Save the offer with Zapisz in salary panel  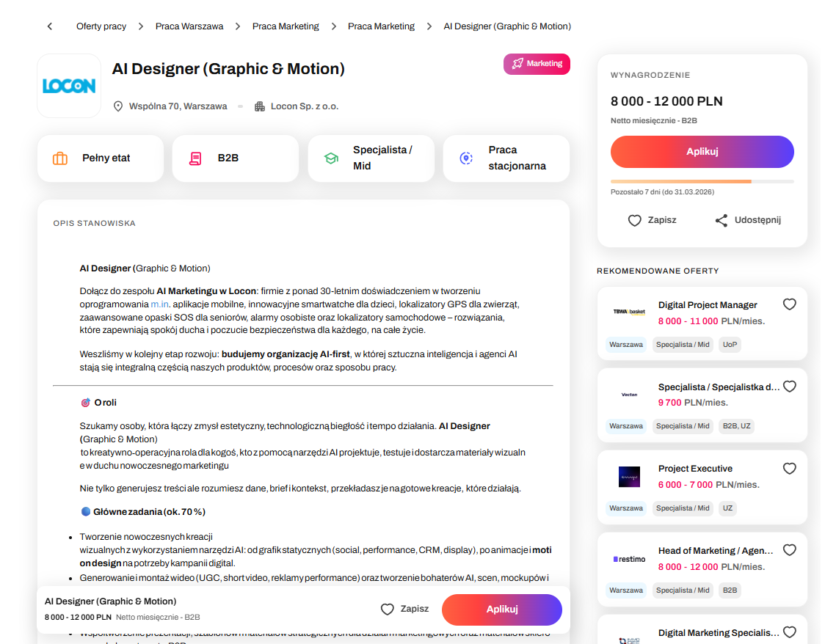(652, 220)
